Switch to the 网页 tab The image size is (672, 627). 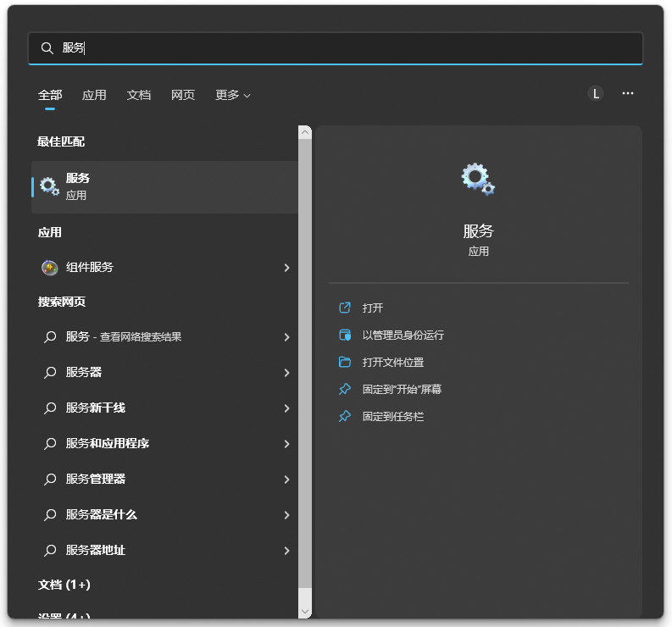click(183, 95)
